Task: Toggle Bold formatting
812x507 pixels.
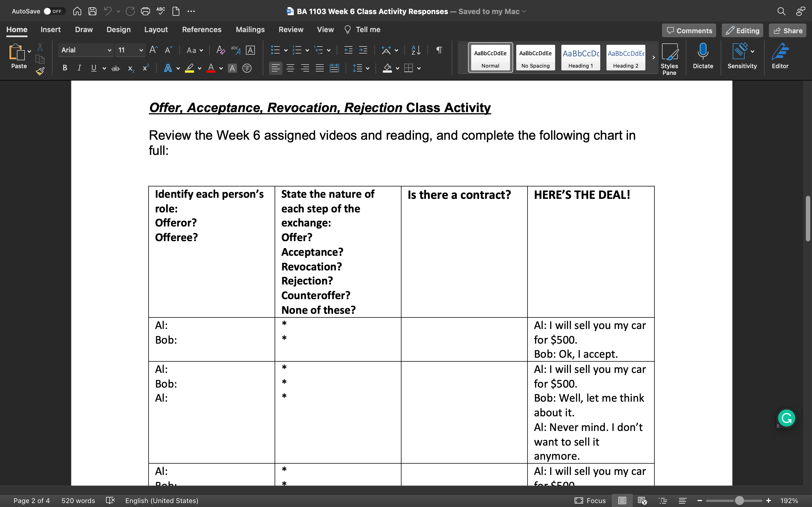Action: coord(65,68)
